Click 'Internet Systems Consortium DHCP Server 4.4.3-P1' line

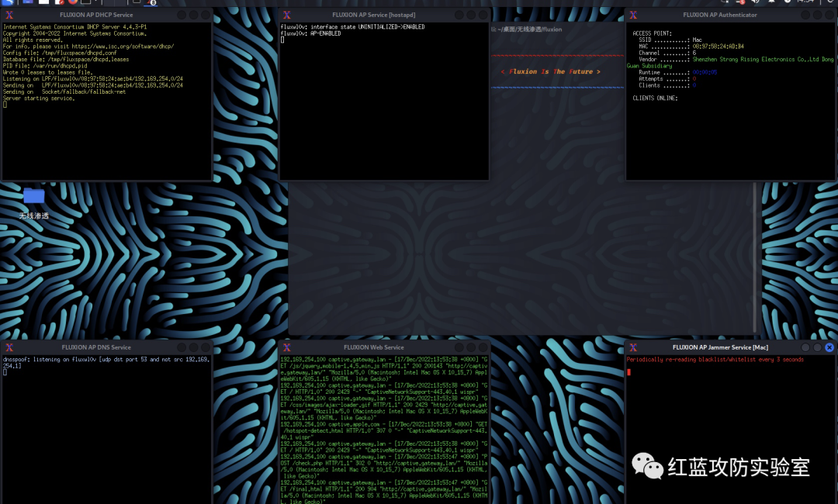point(74,26)
